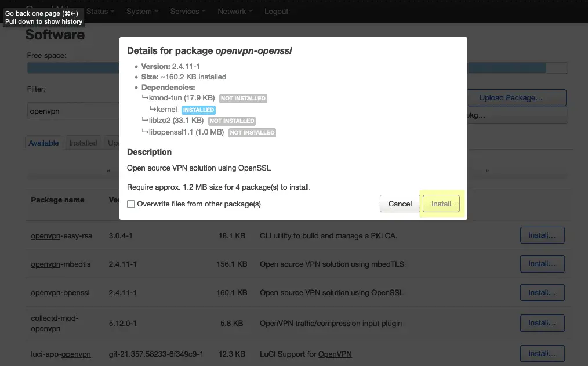Click 'OpenVPN traffic/compression input plugin' description

point(331,323)
